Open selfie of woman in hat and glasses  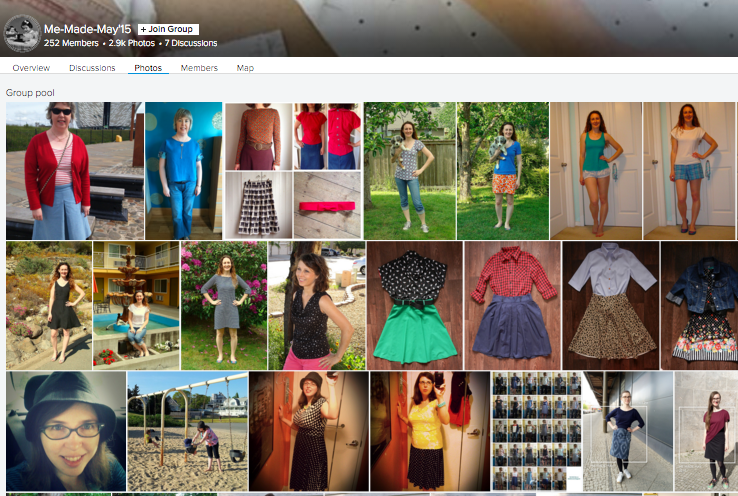[66, 431]
